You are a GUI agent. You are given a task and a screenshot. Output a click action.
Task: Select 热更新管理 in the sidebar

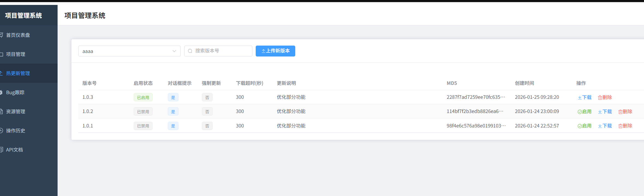[x=18, y=73]
